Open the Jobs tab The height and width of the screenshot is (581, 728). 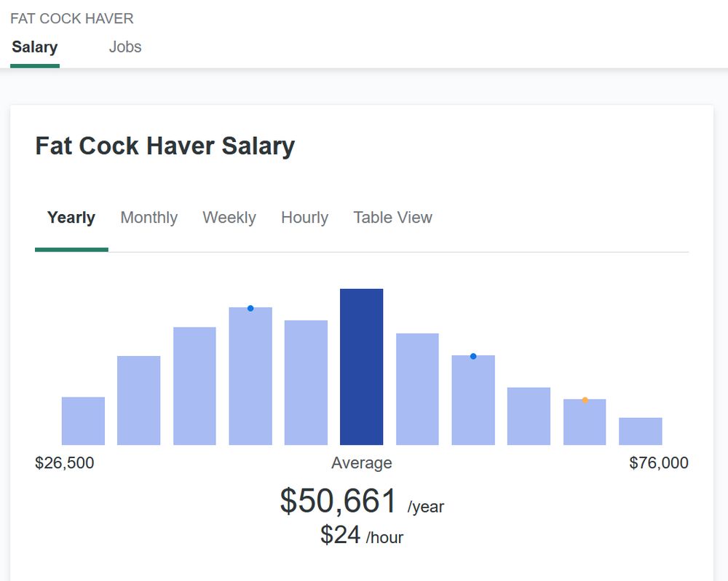pyautogui.click(x=125, y=47)
